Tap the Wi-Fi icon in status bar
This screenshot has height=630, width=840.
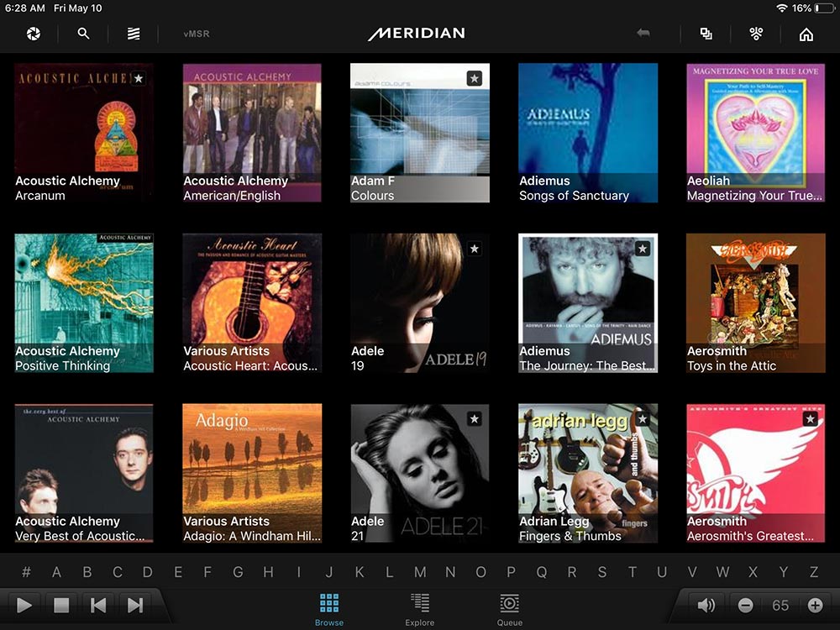tap(782, 8)
